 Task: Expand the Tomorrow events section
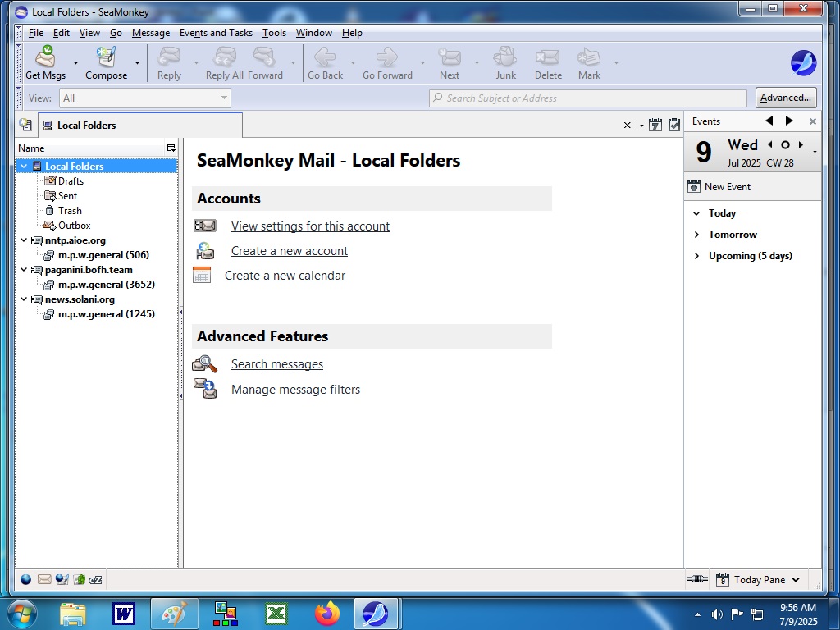[696, 235]
